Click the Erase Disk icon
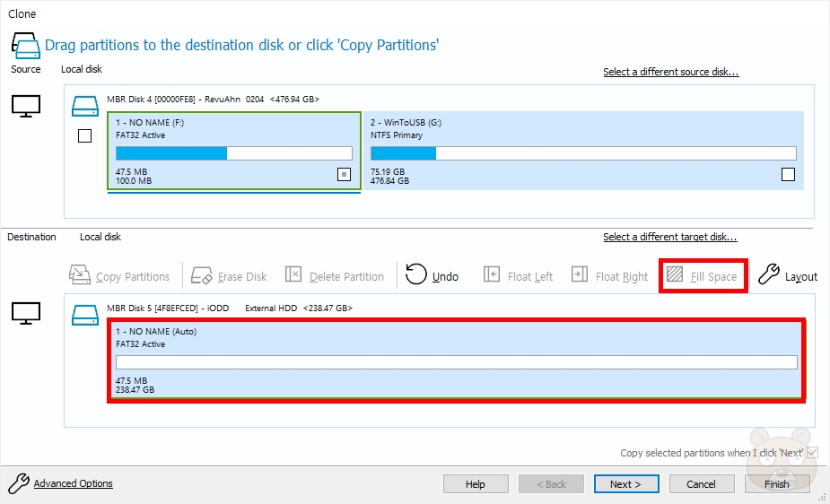 202,275
